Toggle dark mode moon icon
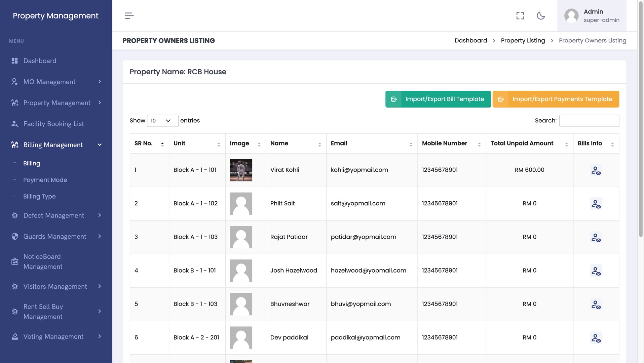Image resolution: width=644 pixels, height=363 pixels. click(x=540, y=16)
